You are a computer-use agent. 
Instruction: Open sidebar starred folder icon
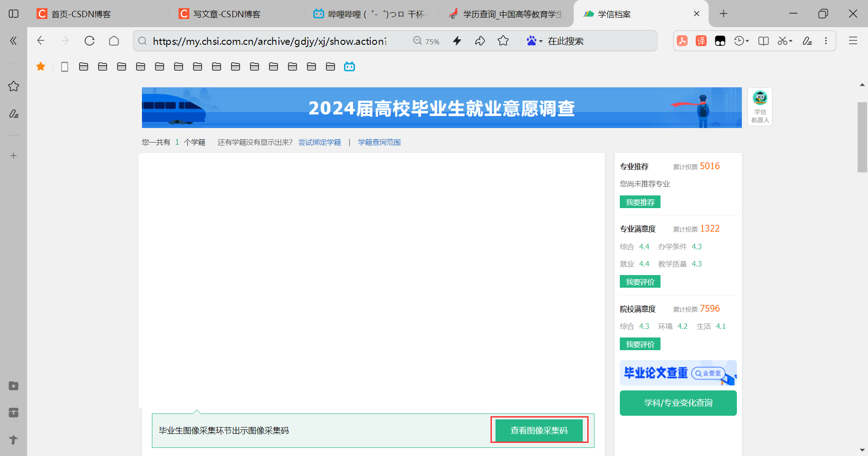[14, 386]
